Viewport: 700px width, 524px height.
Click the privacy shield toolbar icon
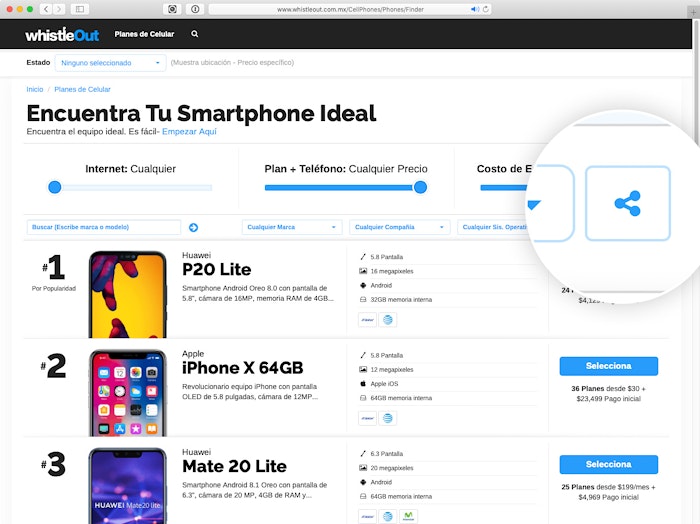point(172,9)
